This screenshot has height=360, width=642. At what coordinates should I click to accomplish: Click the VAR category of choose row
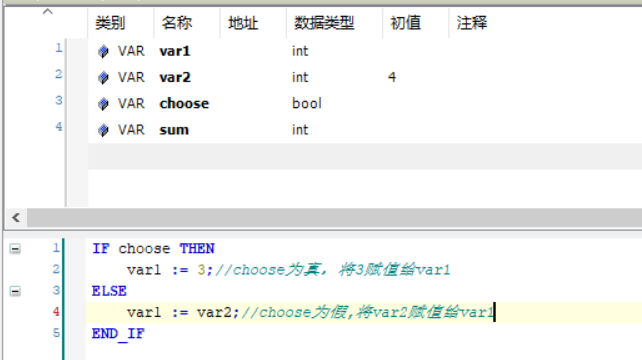coord(131,104)
